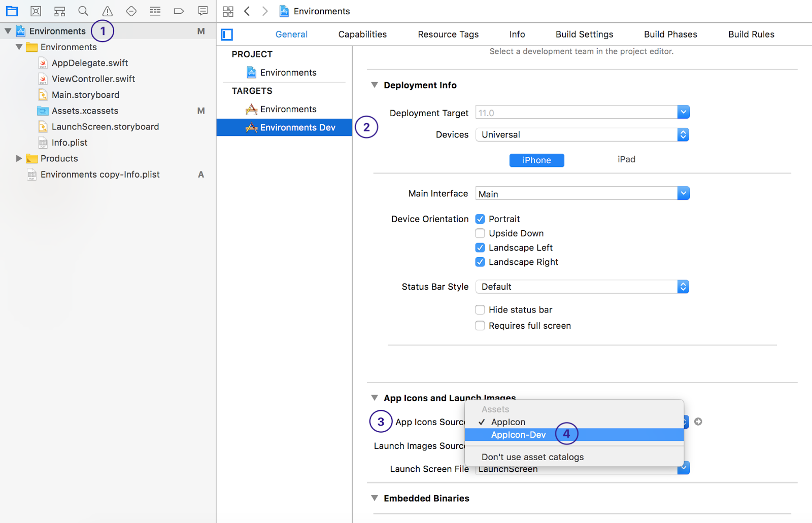Open the Issue navigator warning icon
This screenshot has width=812, height=523.
(107, 11)
